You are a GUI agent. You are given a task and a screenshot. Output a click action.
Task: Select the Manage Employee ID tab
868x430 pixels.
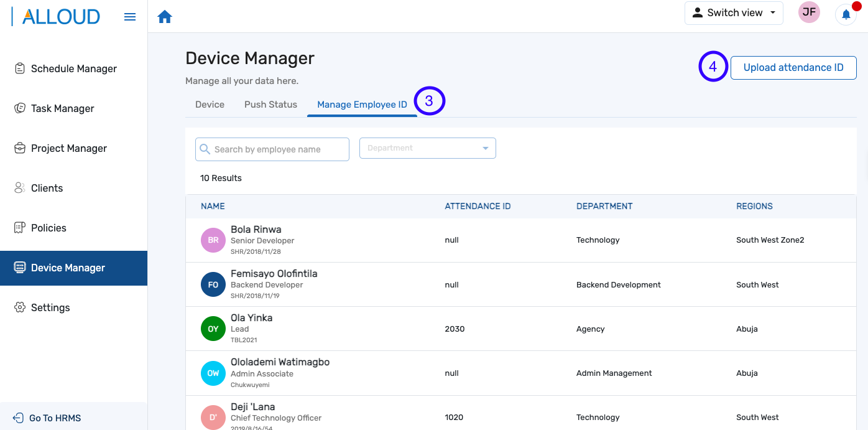tap(362, 105)
